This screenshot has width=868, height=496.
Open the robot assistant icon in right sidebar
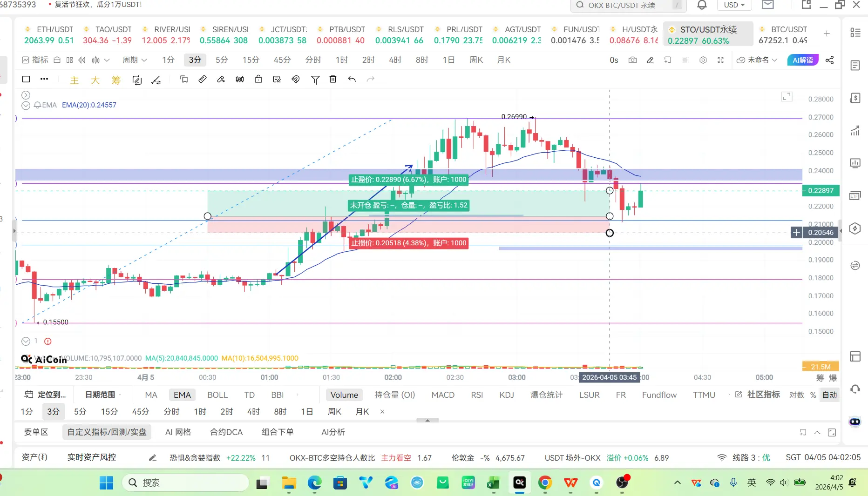click(855, 422)
